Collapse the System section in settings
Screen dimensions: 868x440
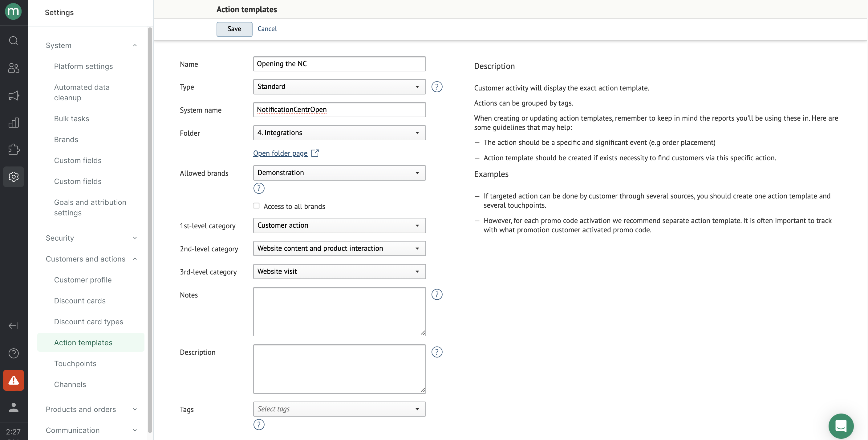[91, 46]
